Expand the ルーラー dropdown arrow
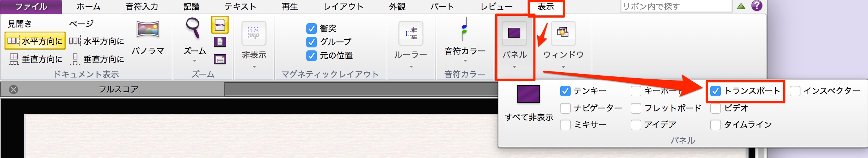868x158 pixels. [x=411, y=67]
